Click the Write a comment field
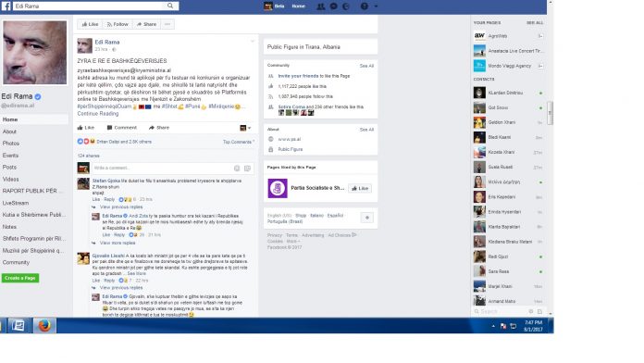 click(161, 169)
